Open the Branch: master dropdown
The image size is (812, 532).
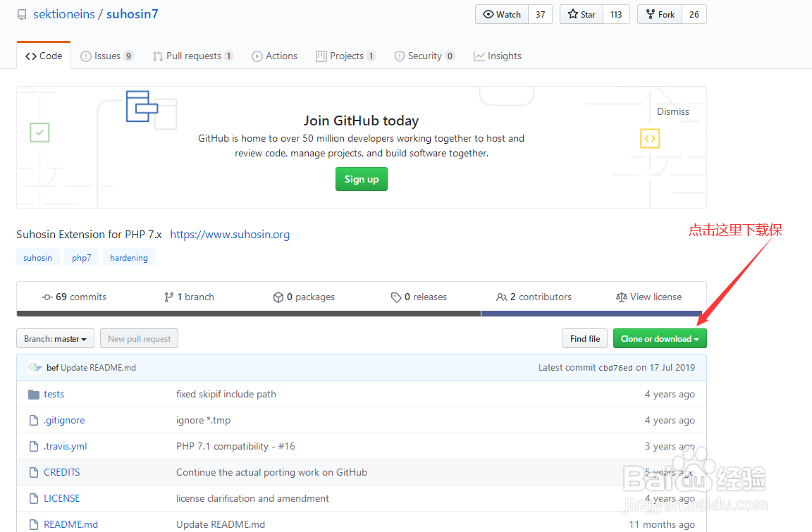pyautogui.click(x=56, y=338)
